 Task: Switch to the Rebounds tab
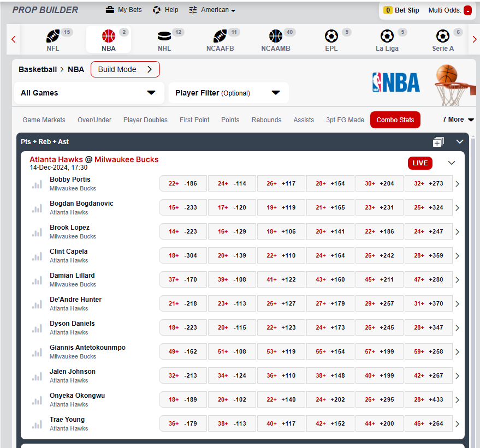(266, 120)
